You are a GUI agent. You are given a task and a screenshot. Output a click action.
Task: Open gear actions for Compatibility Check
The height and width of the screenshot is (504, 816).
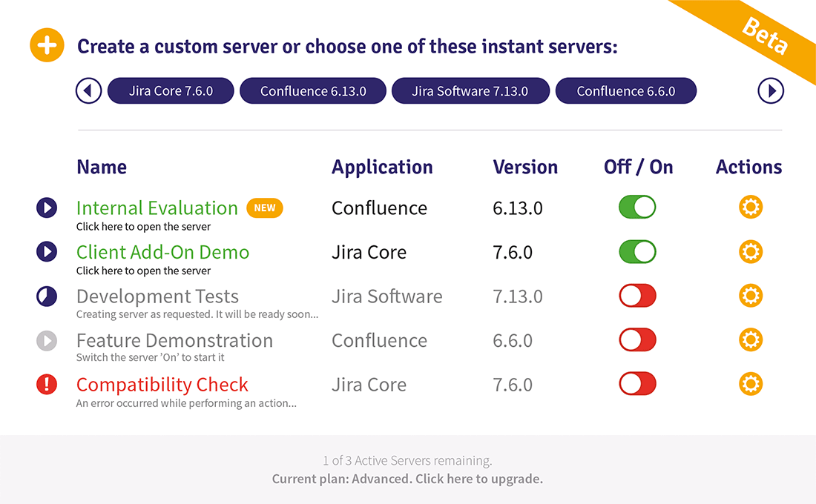point(751,384)
